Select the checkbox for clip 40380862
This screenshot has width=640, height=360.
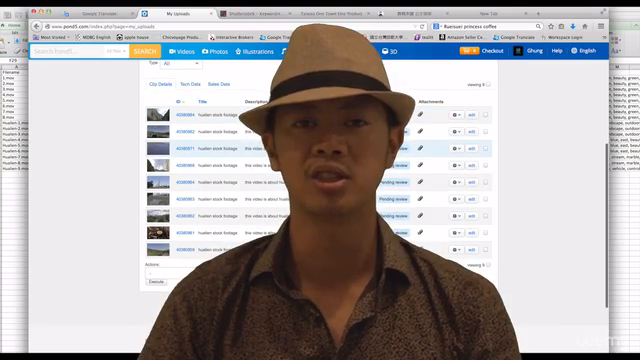coord(485,216)
